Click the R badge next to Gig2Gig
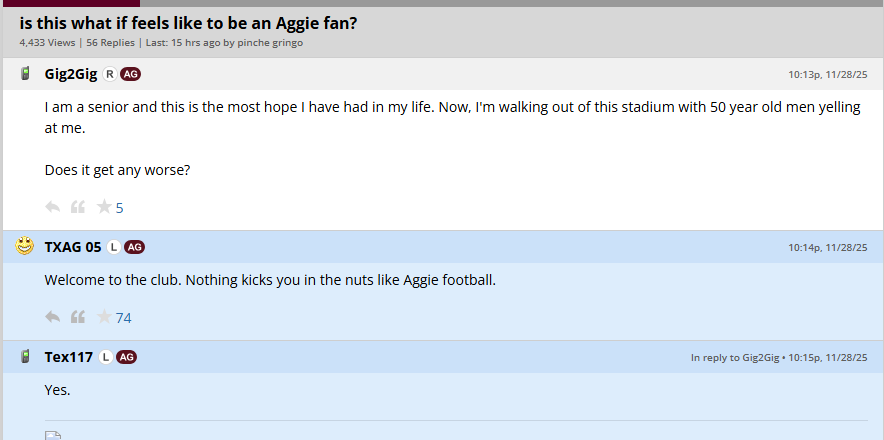The image size is (884, 440). pyautogui.click(x=109, y=74)
